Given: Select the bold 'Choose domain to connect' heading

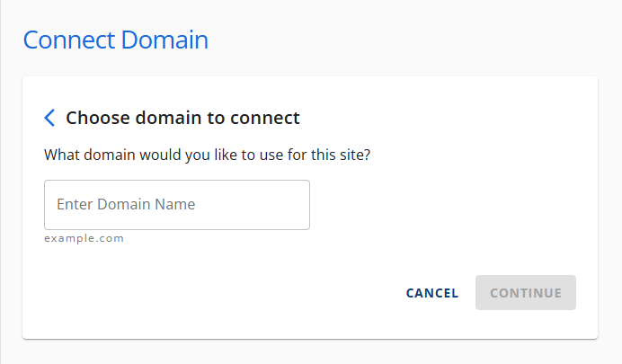Looking at the screenshot, I should (x=182, y=118).
